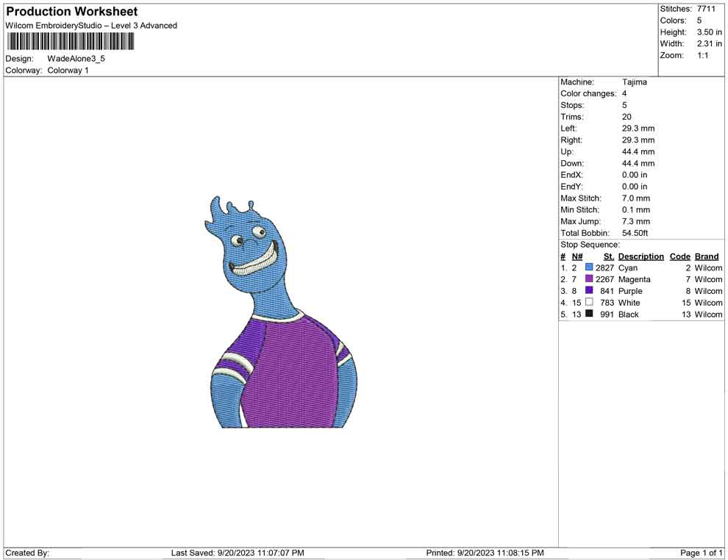Click the Stitches value 7711
The width and height of the screenshot is (728, 560).
(706, 9)
